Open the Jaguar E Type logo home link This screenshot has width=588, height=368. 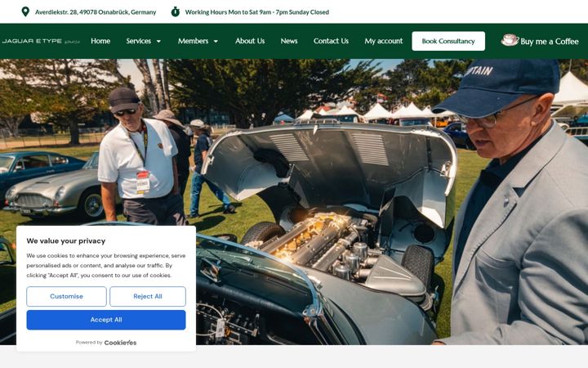(x=41, y=42)
